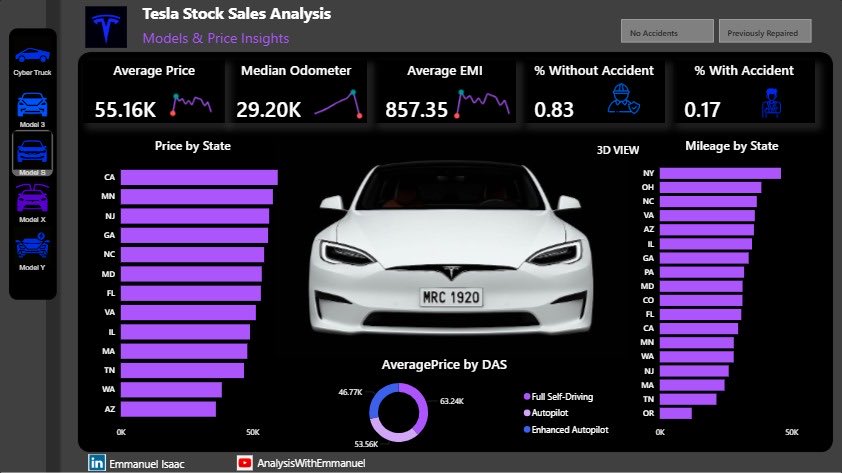Select MN bar in Price by State
The width and height of the screenshot is (842, 473).
[x=197, y=197]
